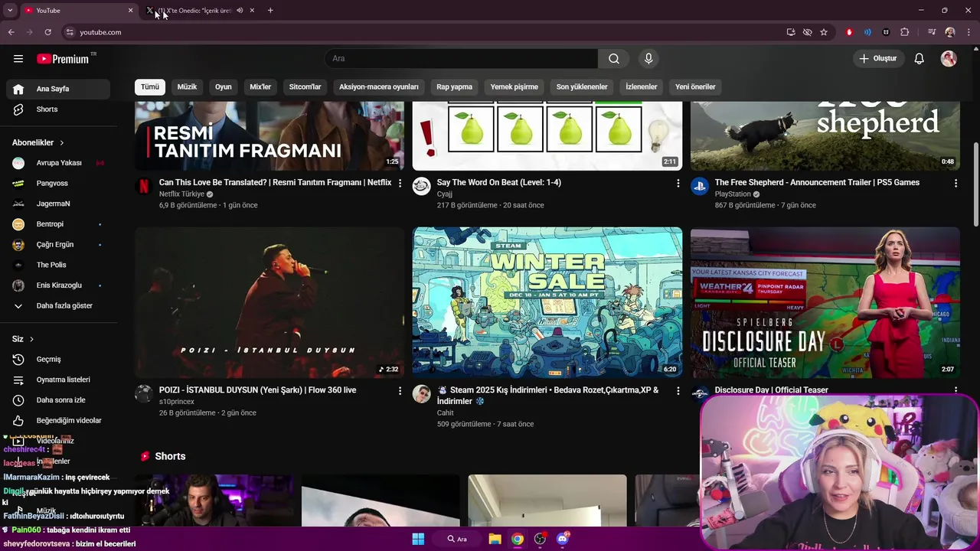Expand the Siz section

(x=23, y=339)
